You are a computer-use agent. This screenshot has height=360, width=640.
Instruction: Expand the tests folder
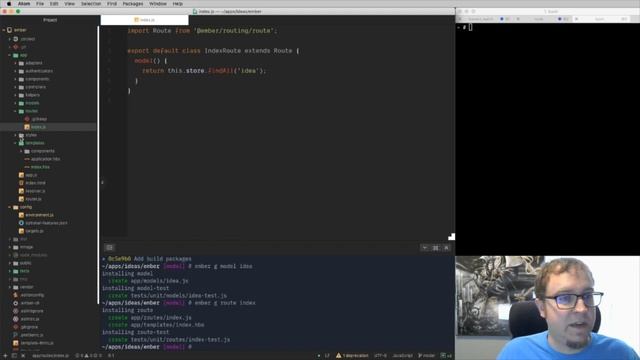tap(10, 271)
